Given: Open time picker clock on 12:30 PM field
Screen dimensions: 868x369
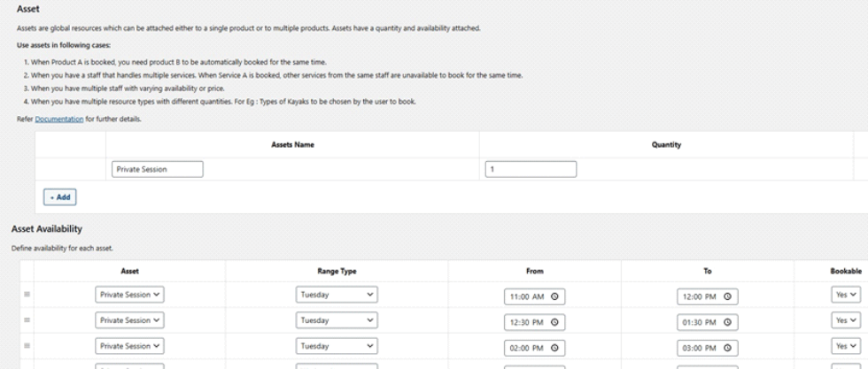Looking at the screenshot, I should (x=554, y=321).
